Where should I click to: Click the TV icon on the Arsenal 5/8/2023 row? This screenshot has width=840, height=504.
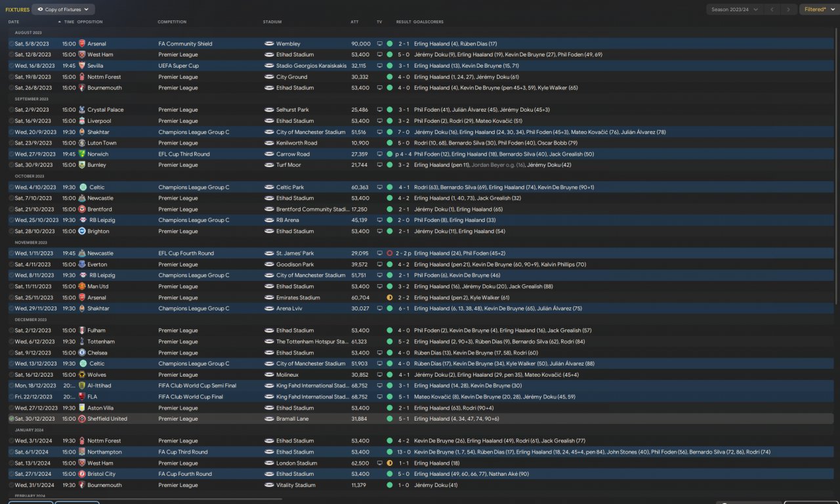(x=379, y=44)
